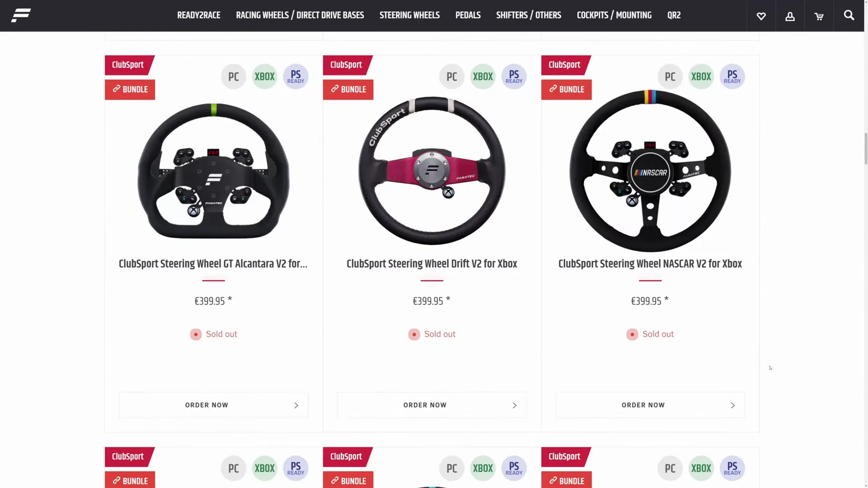
Task: Click BUNDLE tag on GT Alcantara V2 card
Action: 130,89
